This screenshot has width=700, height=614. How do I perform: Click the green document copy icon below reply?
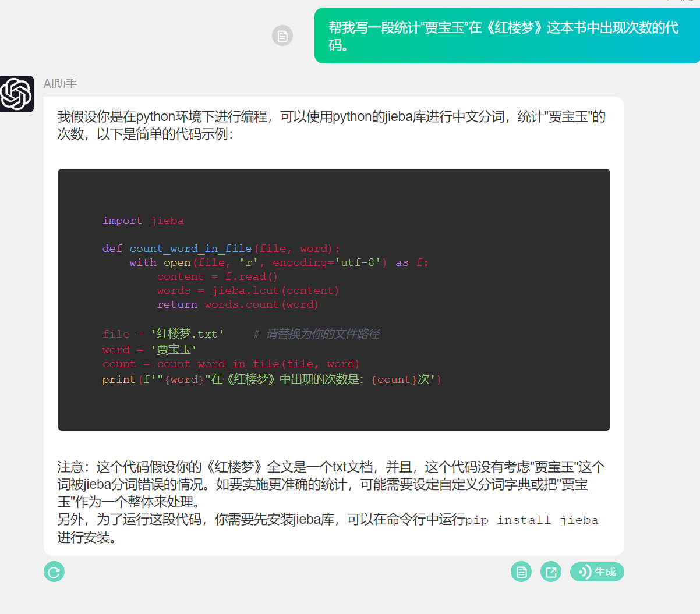point(521,572)
